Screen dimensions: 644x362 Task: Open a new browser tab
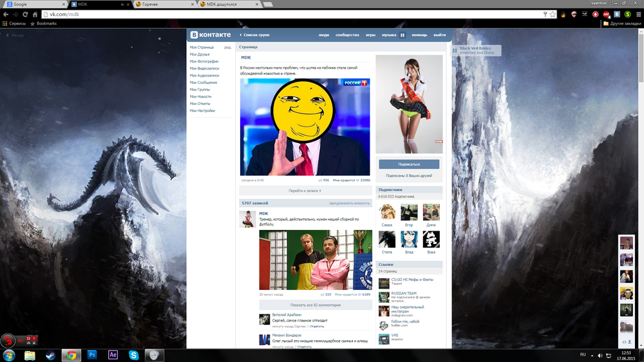[268, 5]
